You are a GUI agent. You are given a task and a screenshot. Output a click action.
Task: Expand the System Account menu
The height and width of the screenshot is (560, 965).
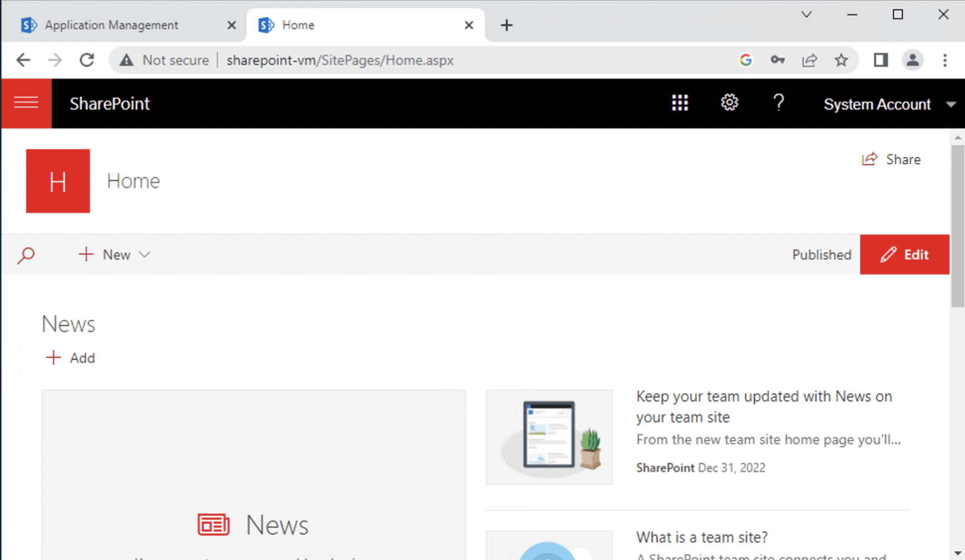(x=889, y=104)
